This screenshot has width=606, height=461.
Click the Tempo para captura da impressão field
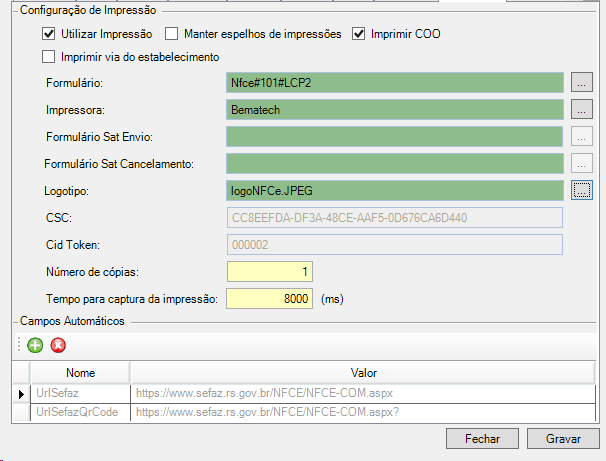click(270, 298)
